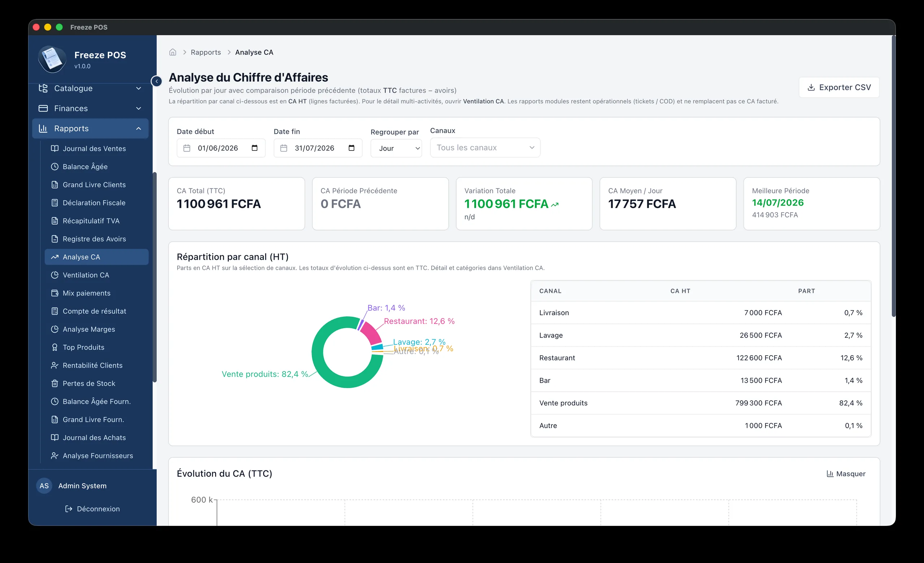924x563 pixels.
Task: Click the Finances card icon
Action: (43, 108)
